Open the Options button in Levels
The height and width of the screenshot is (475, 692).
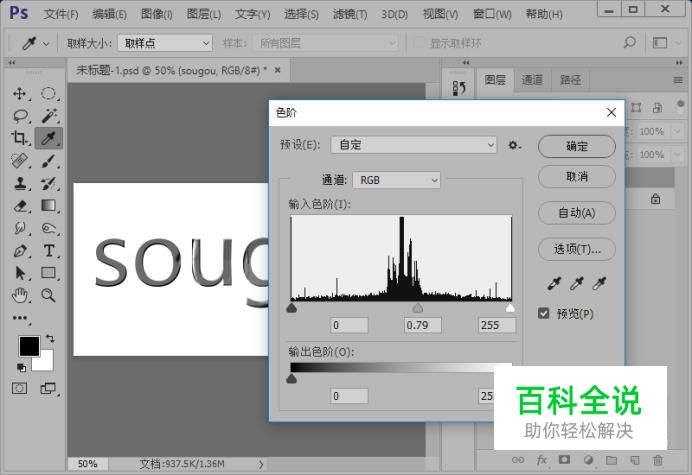point(577,249)
